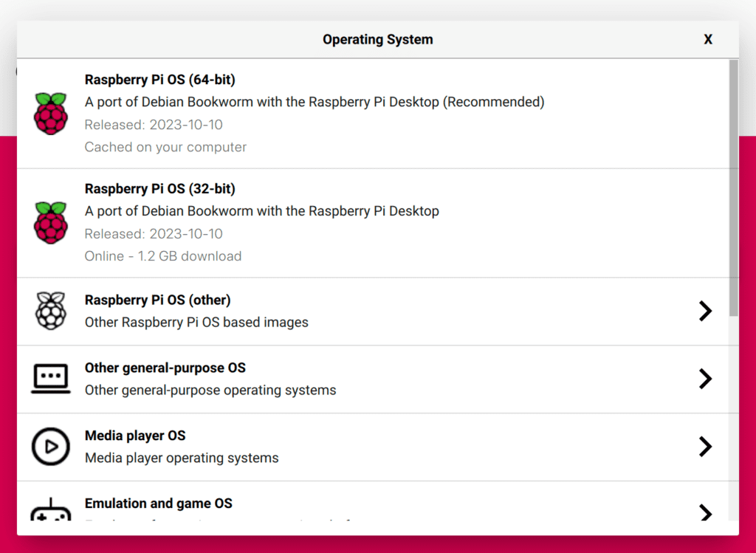The image size is (756, 553).
Task: Click 'Media player operating systems' text
Action: pos(182,458)
